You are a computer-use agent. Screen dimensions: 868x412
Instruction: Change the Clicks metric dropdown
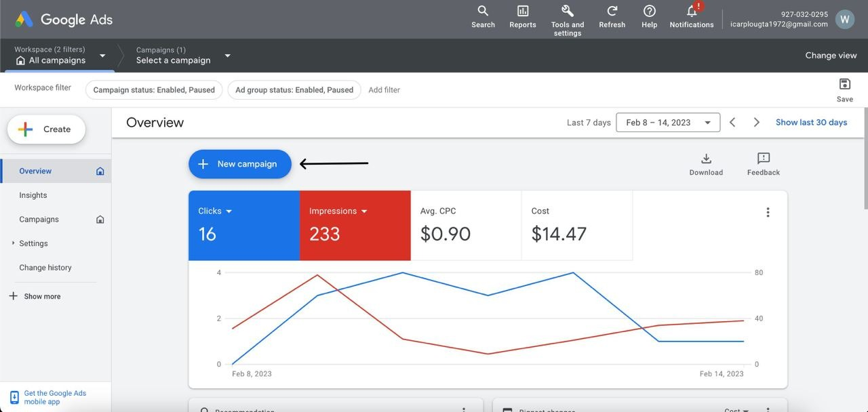215,211
